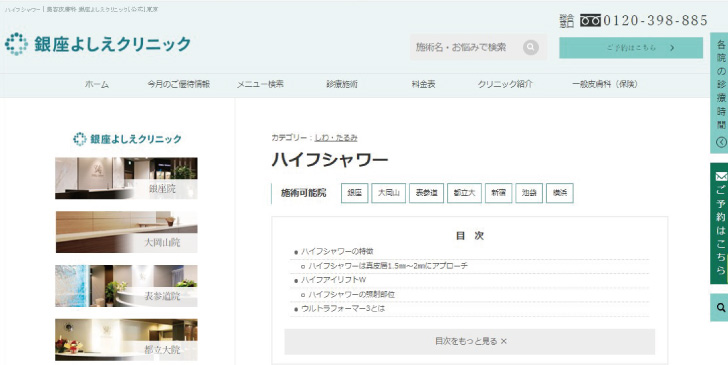Open メニュー検索 in navigation
728x365 pixels.
(x=260, y=85)
